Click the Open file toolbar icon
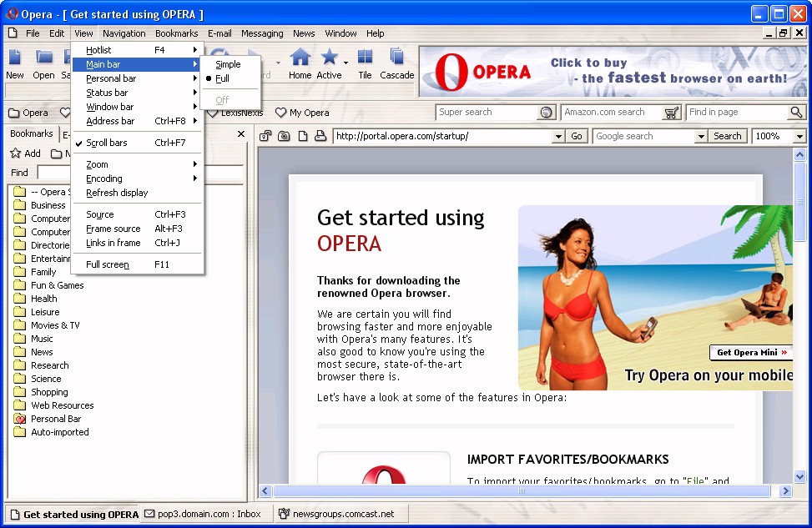The image size is (812, 528). tap(43, 57)
